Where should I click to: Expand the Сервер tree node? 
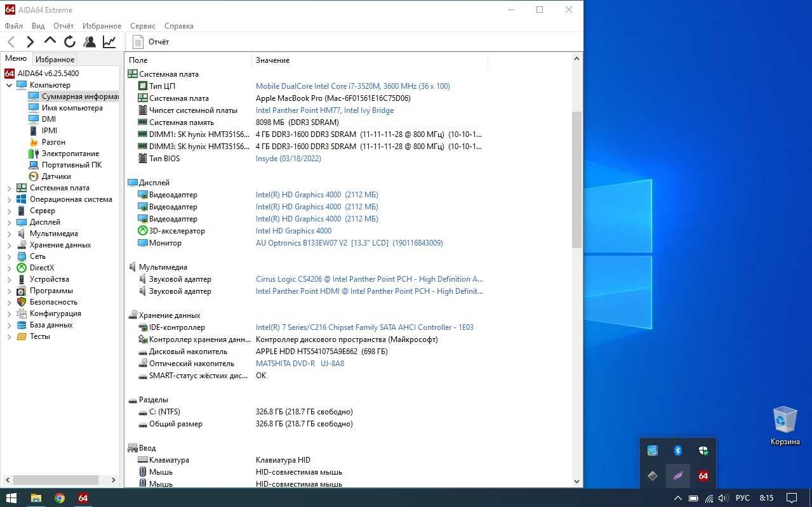click(x=10, y=211)
